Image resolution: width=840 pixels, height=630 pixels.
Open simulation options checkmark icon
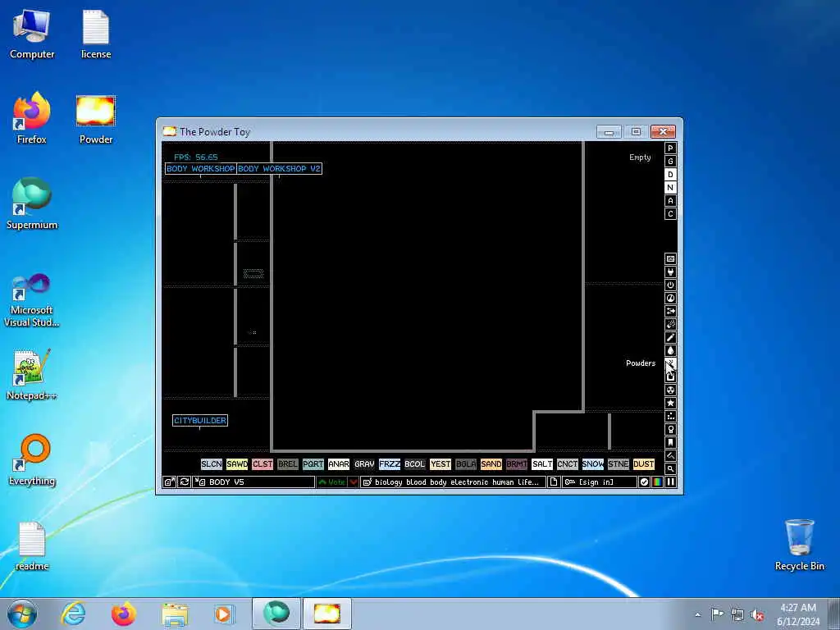(x=644, y=482)
